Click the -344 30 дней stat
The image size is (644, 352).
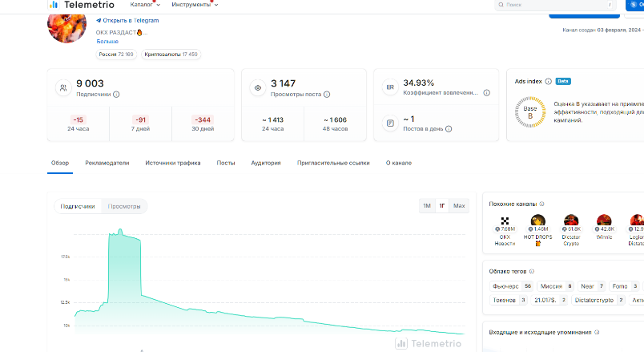point(203,123)
